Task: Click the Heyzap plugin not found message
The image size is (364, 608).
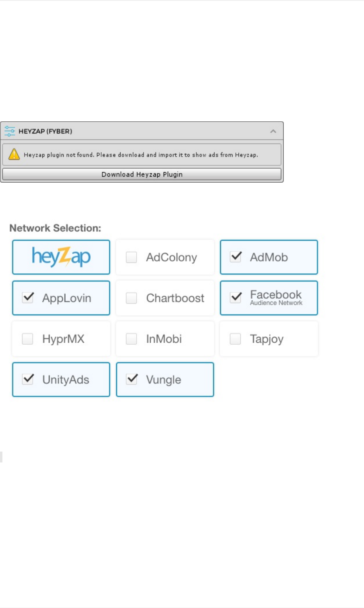Action: click(x=141, y=155)
